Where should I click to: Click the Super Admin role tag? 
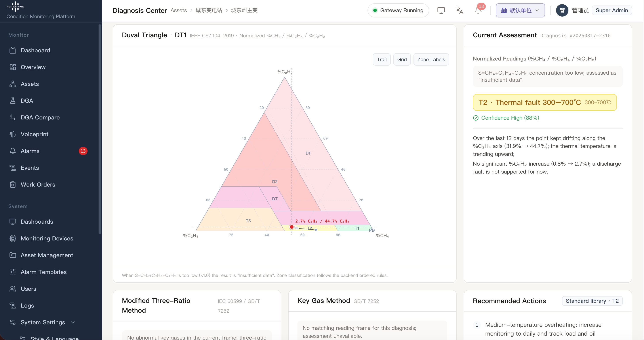click(612, 10)
